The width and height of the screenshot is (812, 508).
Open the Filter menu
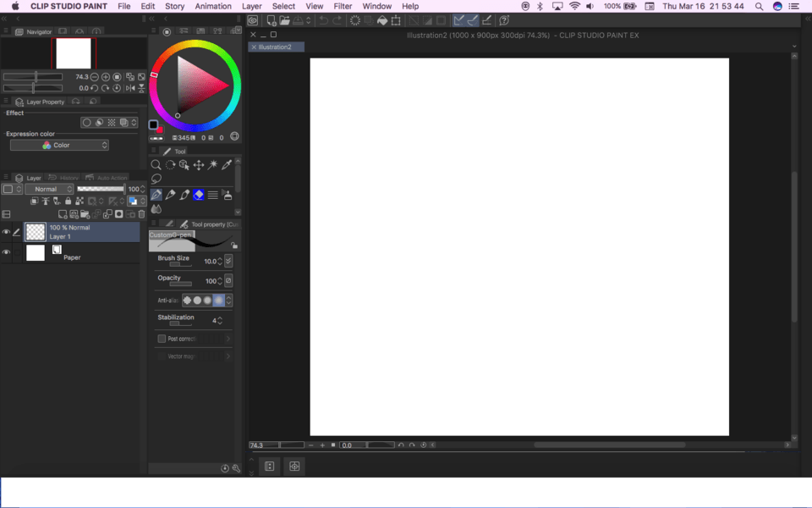click(343, 6)
